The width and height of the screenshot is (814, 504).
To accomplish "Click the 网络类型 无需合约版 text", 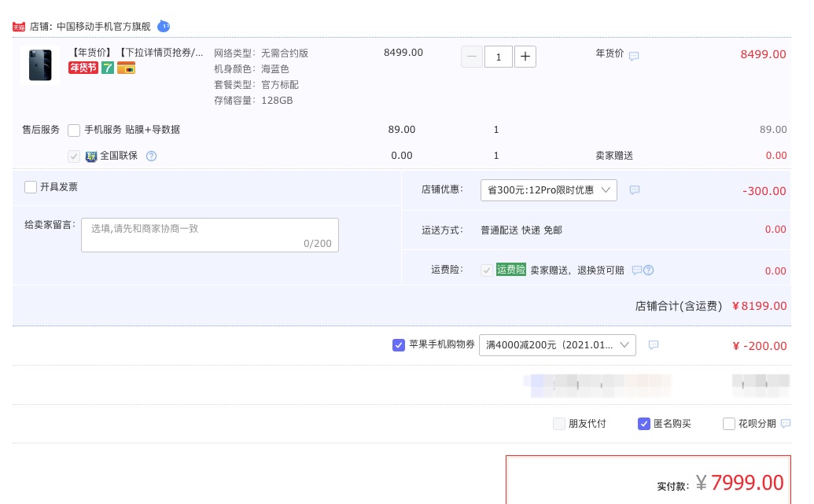I will click(261, 53).
